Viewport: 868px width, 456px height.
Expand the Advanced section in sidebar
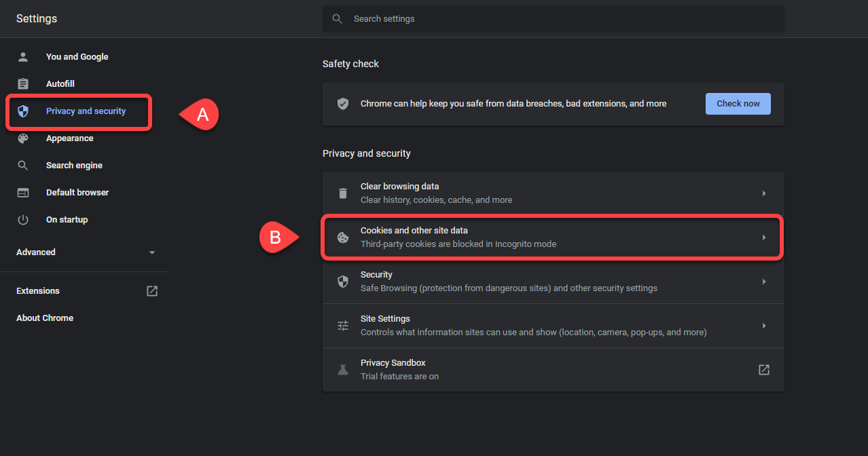[x=152, y=252]
